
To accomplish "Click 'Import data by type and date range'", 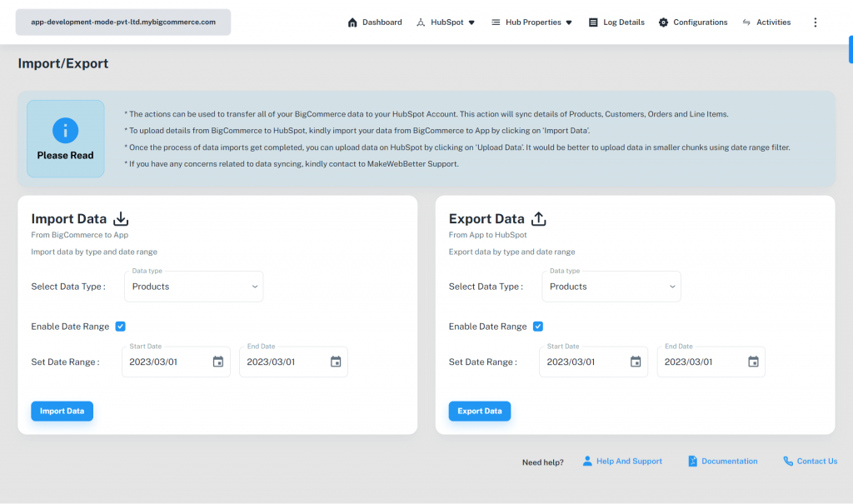I will point(94,252).
